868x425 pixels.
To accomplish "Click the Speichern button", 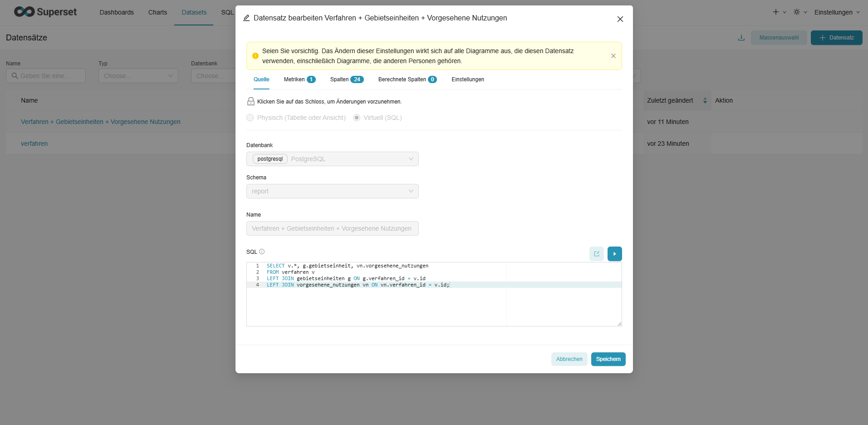I will 608,359.
